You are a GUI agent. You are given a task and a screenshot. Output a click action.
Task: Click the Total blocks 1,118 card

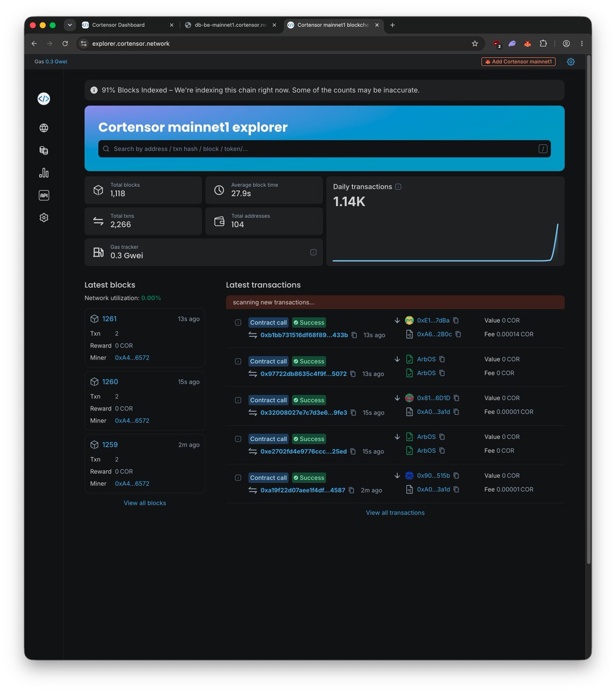(x=143, y=190)
